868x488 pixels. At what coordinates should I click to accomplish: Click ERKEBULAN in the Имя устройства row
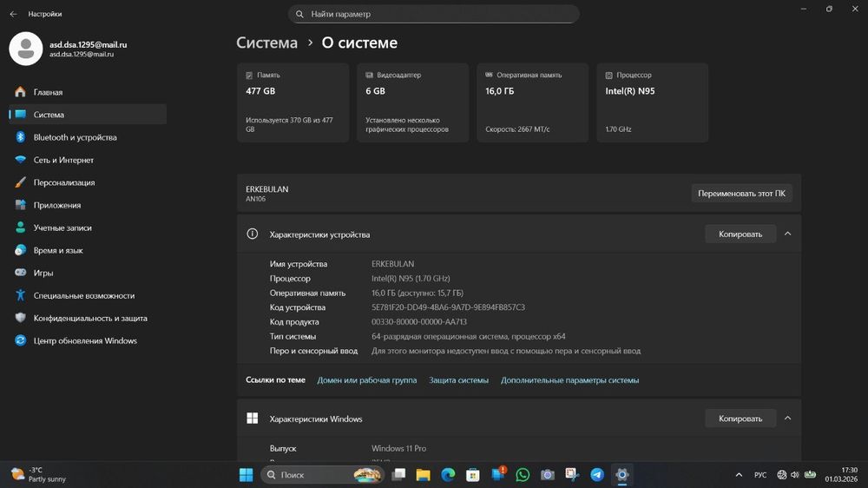392,264
